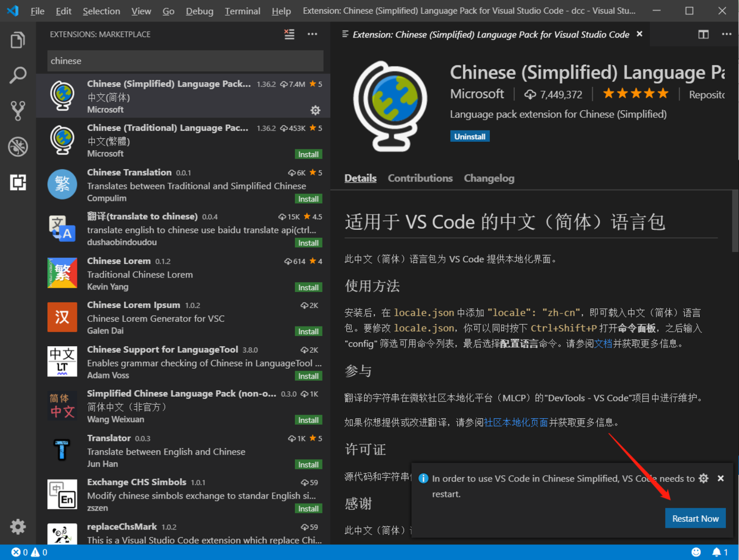Click the VS Code logo in title bar
This screenshot has height=560, width=739.
[x=13, y=11]
